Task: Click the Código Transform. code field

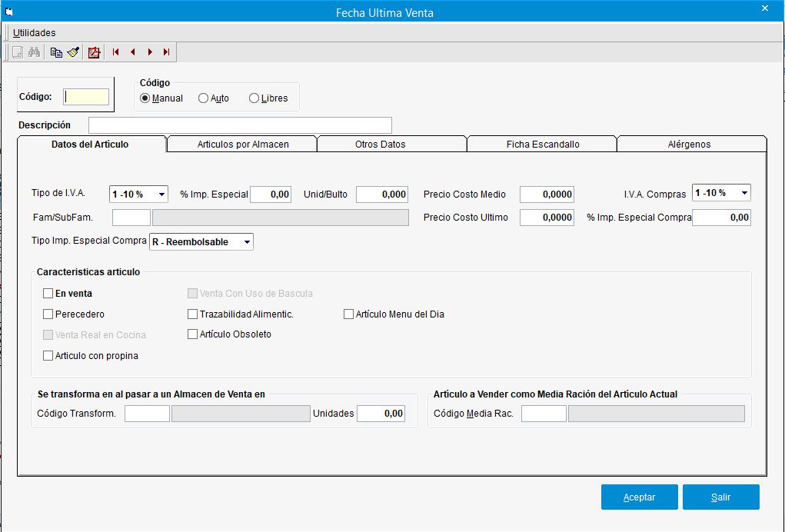Action: pos(147,414)
